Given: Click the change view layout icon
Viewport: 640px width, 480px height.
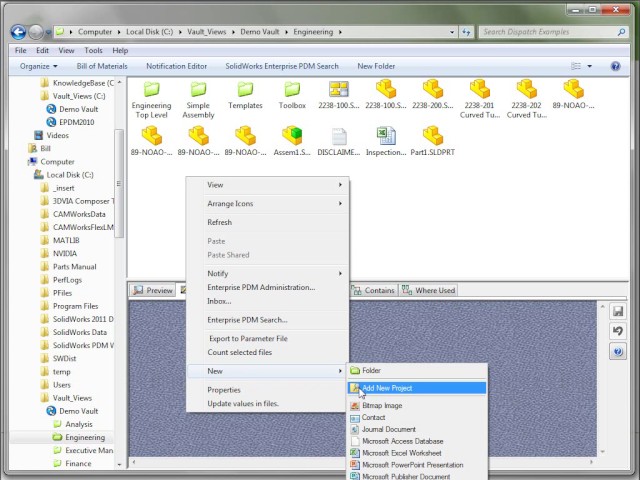Looking at the screenshot, I should click(x=576, y=66).
